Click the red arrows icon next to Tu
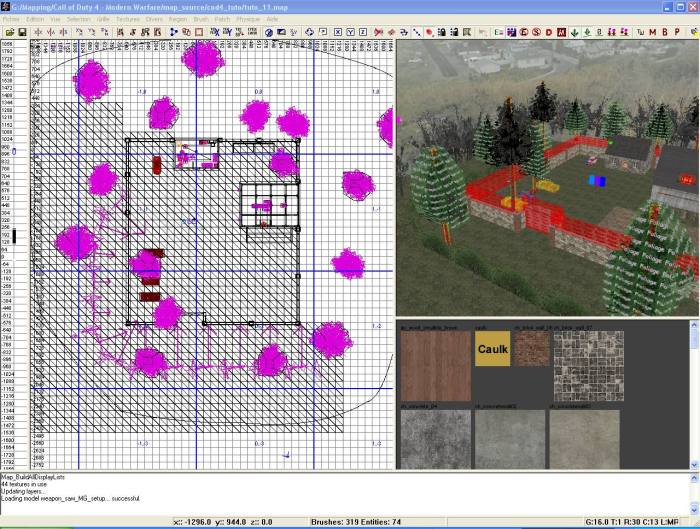This screenshot has height=529, width=700. pos(625,32)
